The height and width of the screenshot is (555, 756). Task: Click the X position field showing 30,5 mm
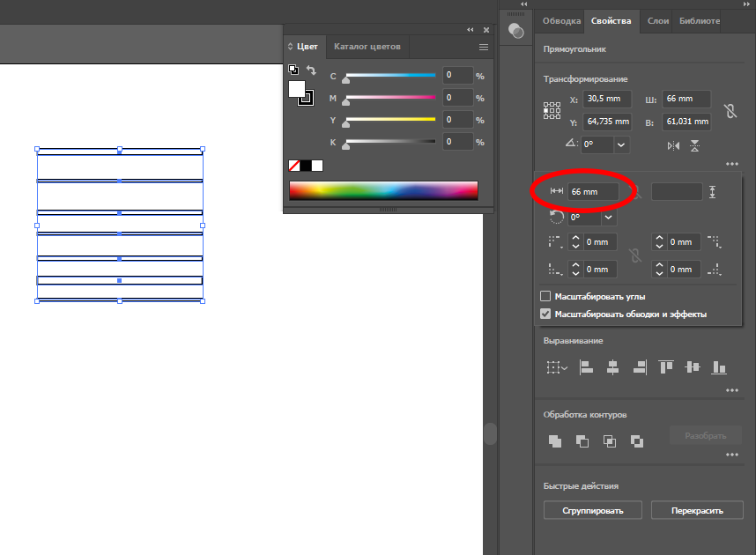coord(608,100)
